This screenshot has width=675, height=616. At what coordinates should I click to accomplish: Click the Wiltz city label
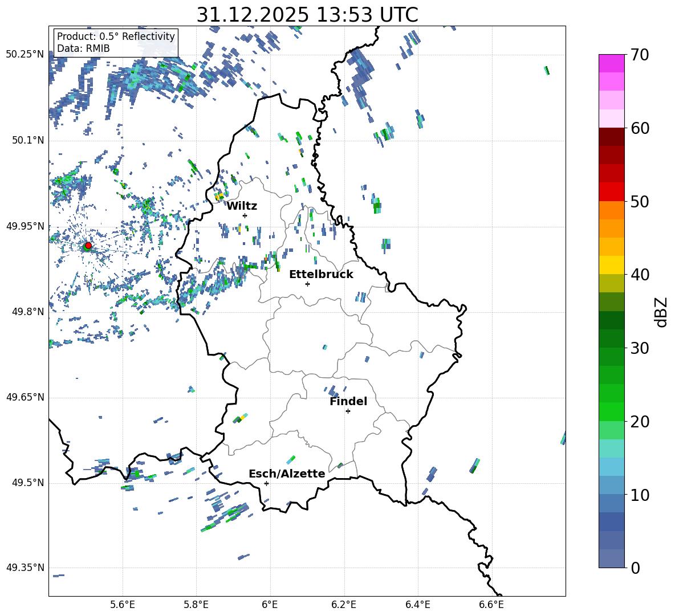point(242,206)
